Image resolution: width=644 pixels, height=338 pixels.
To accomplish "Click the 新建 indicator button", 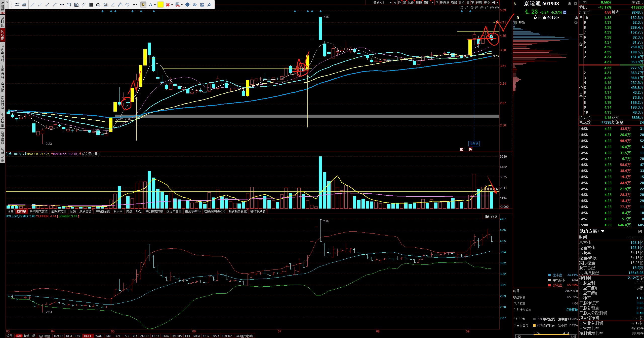I will 45,336.
